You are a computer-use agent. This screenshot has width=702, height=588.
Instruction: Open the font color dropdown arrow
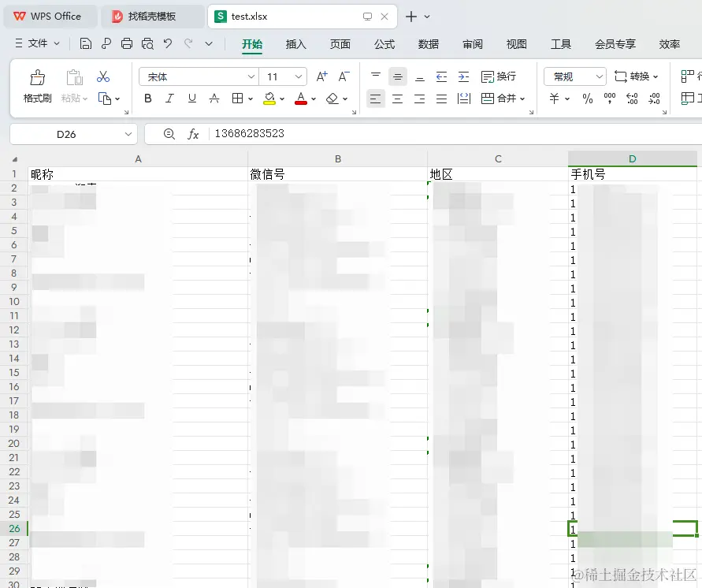point(314,99)
